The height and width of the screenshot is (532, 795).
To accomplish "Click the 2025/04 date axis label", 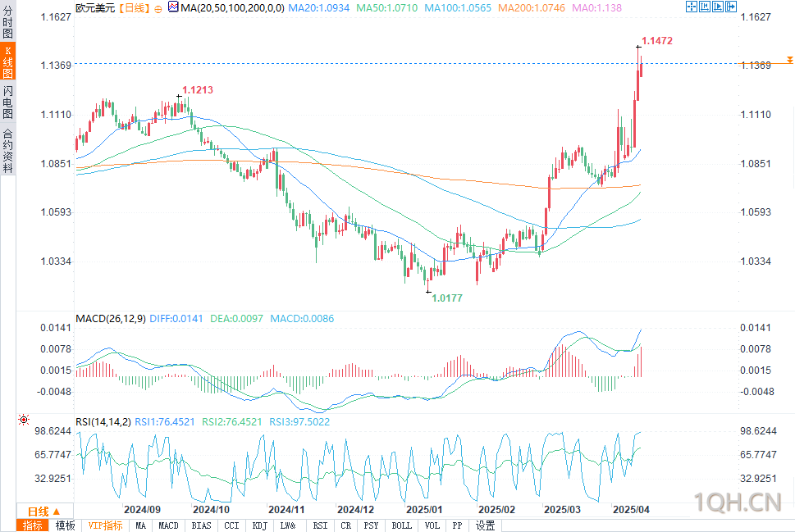I will pyautogui.click(x=631, y=510).
